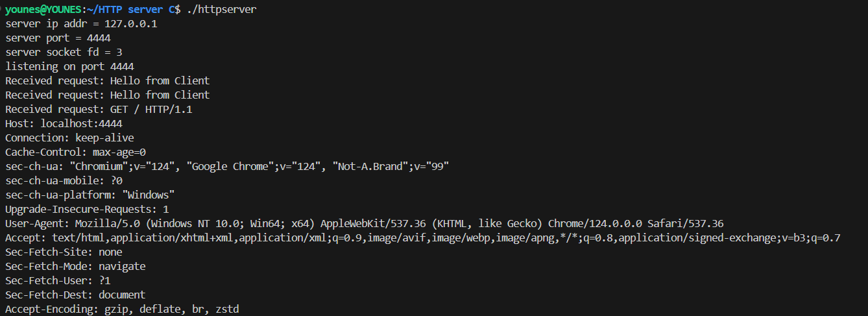
Task: Click the Accept: text/html header line
Action: pyautogui.click(x=423, y=237)
